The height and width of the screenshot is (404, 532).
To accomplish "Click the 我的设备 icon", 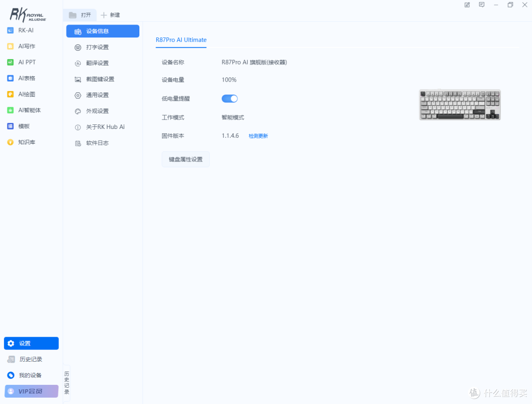I will (11, 375).
